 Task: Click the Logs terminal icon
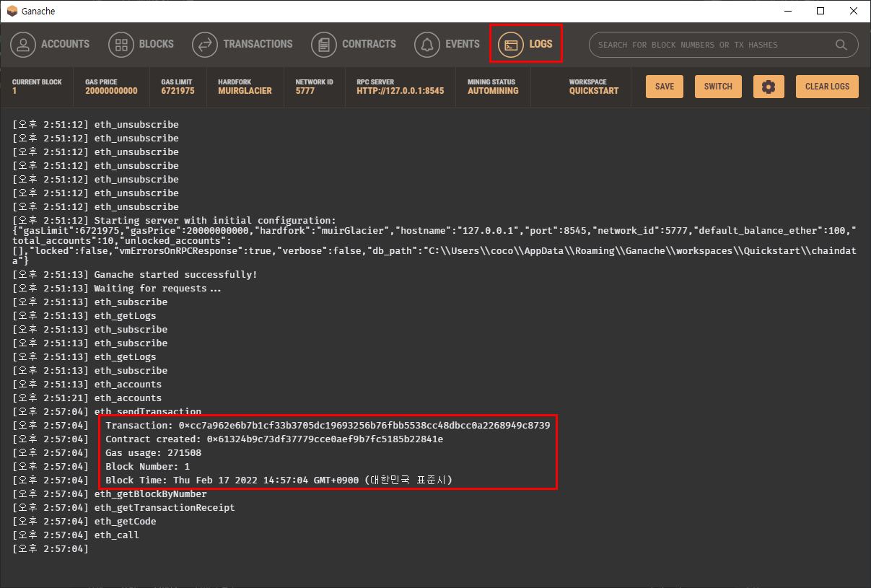(510, 45)
